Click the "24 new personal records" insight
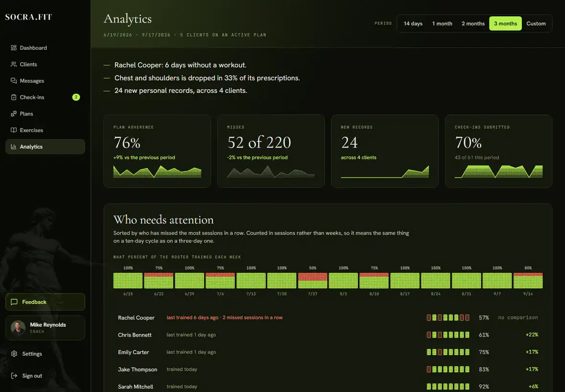Viewport: 565px width, 392px height. (181, 90)
